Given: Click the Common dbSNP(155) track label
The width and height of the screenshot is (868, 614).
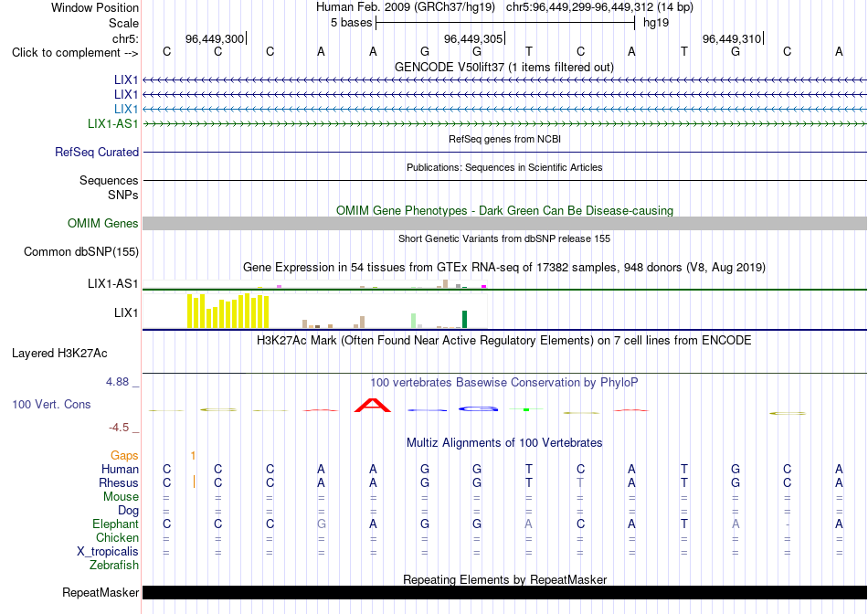Looking at the screenshot, I should (80, 251).
